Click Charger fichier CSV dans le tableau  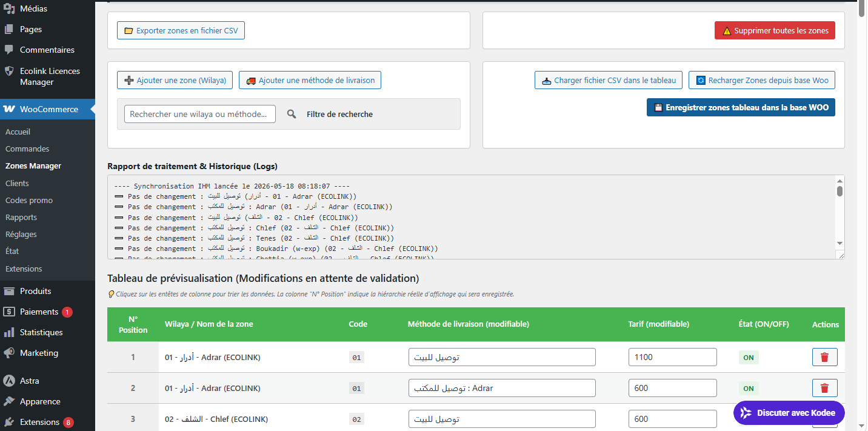[609, 80]
